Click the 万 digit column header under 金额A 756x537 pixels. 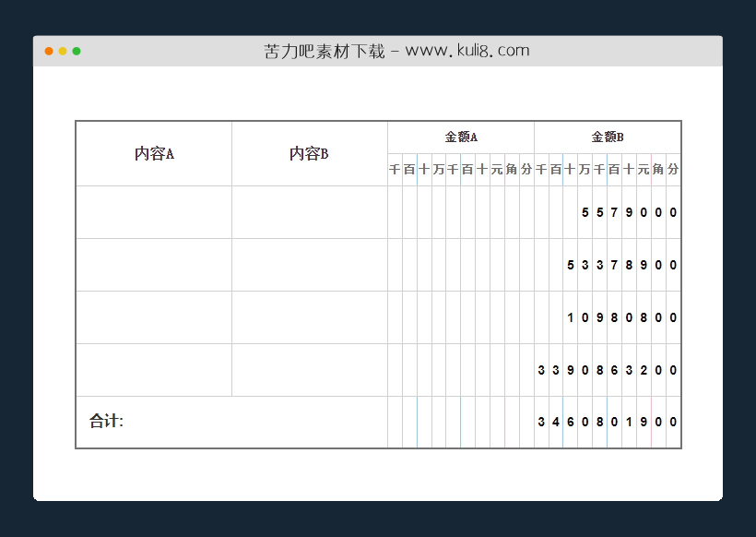[439, 170]
